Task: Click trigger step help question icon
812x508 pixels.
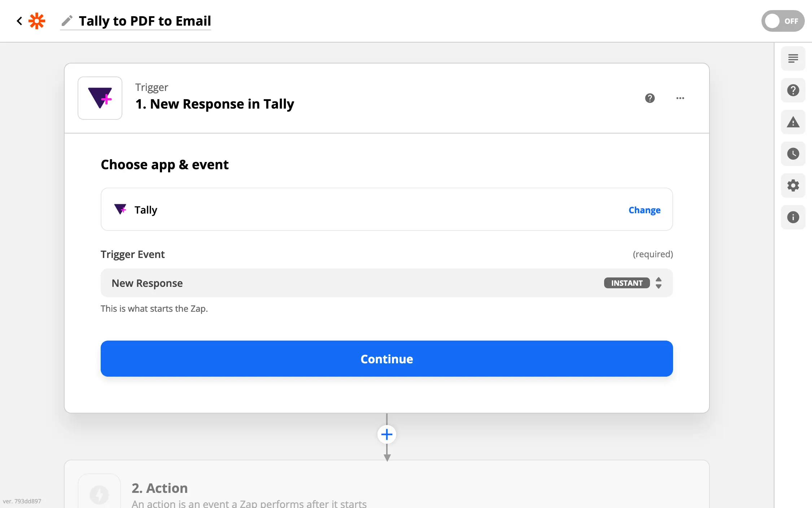Action: click(x=650, y=98)
